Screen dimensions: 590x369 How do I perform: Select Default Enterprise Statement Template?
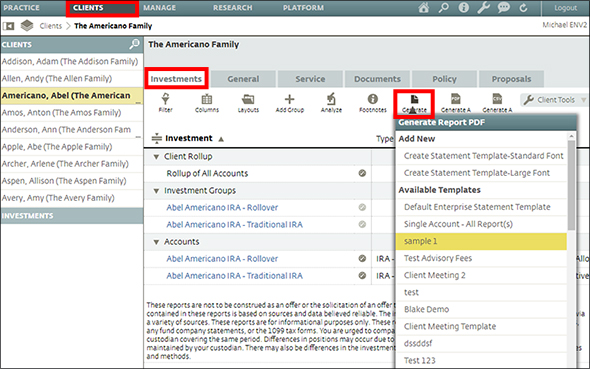481,207
